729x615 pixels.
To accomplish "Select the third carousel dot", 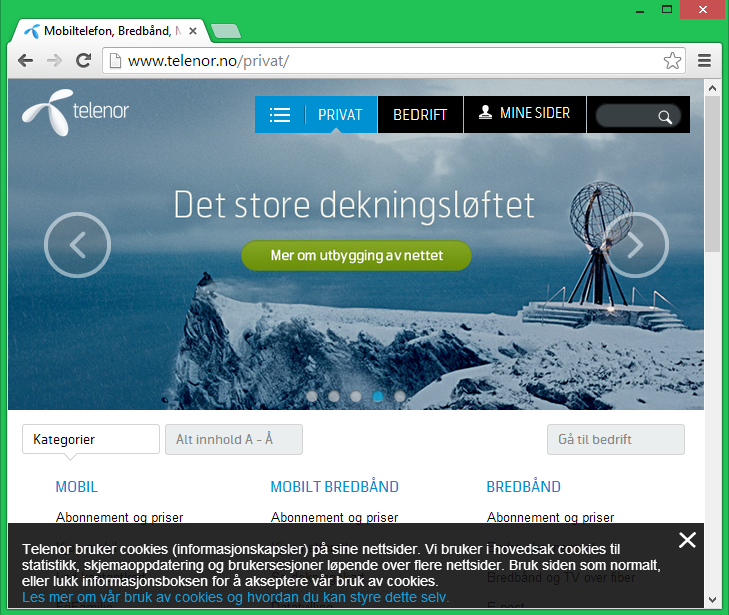I will [x=356, y=396].
